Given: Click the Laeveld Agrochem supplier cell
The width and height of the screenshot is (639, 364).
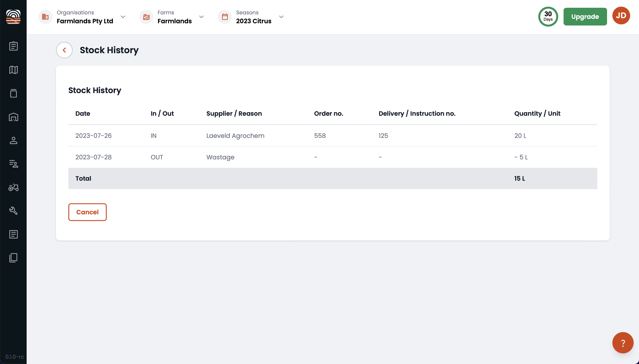Looking at the screenshot, I should click(x=235, y=135).
